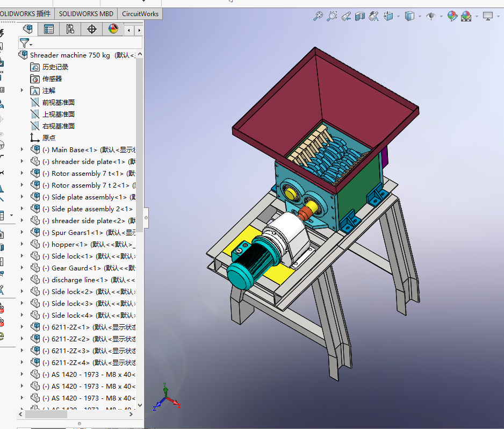Click the View Orientation cube icon
Viewport: 504px width, 429px height.
(x=388, y=16)
